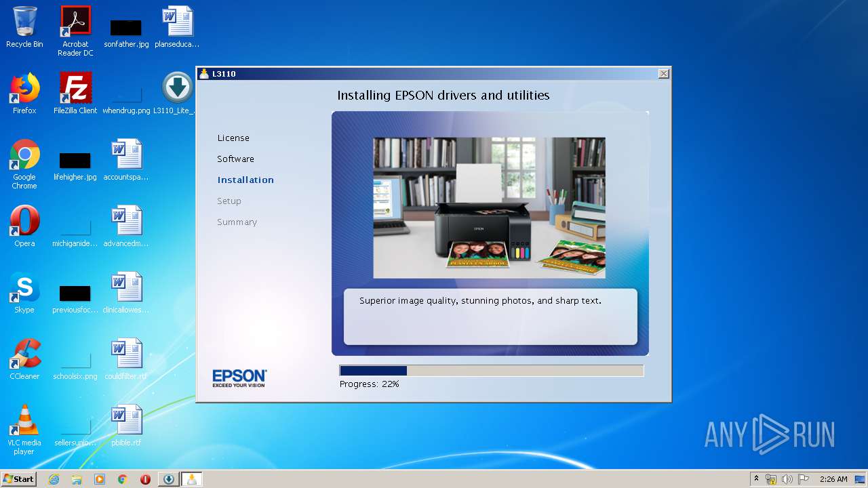Launch Opera browser from desktop
This screenshot has width=868, height=488.
[x=24, y=226]
